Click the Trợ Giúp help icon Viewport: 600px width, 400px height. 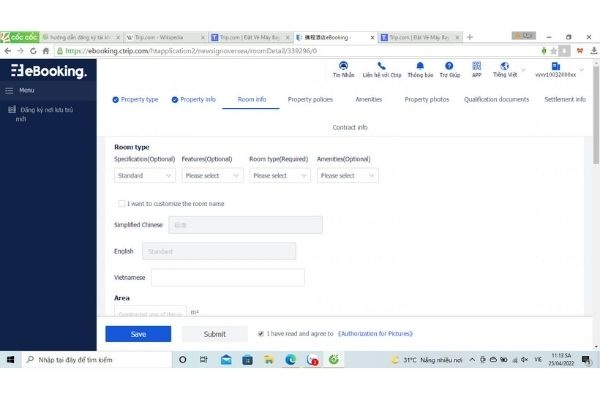pyautogui.click(x=449, y=66)
